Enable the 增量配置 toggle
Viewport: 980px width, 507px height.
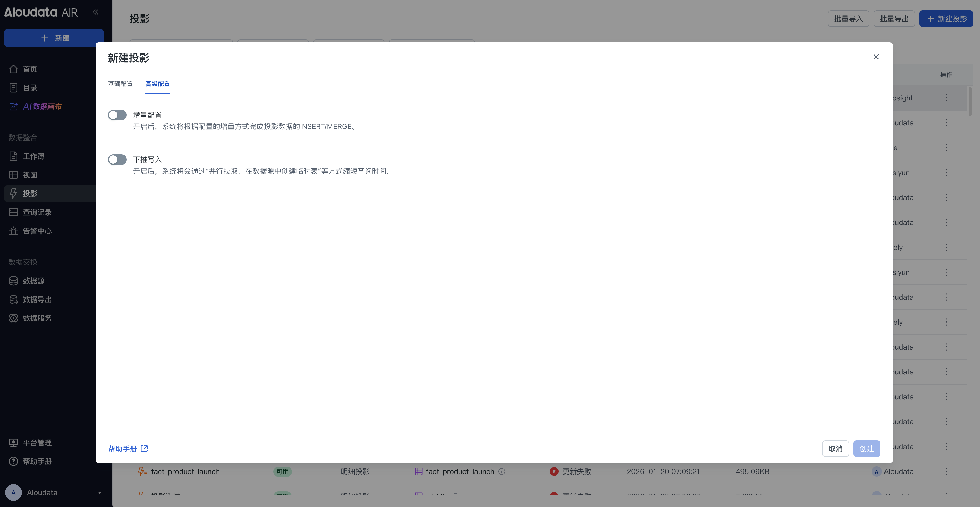click(117, 115)
